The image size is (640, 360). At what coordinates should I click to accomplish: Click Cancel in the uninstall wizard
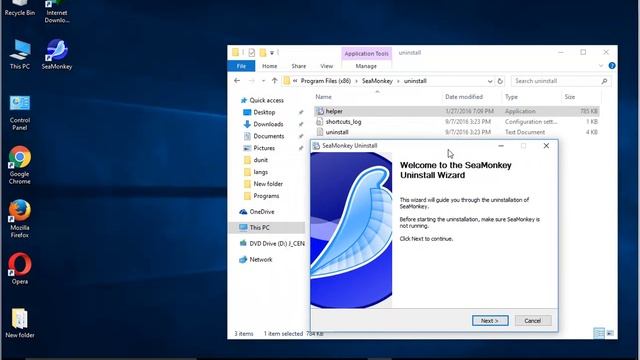[533, 321]
